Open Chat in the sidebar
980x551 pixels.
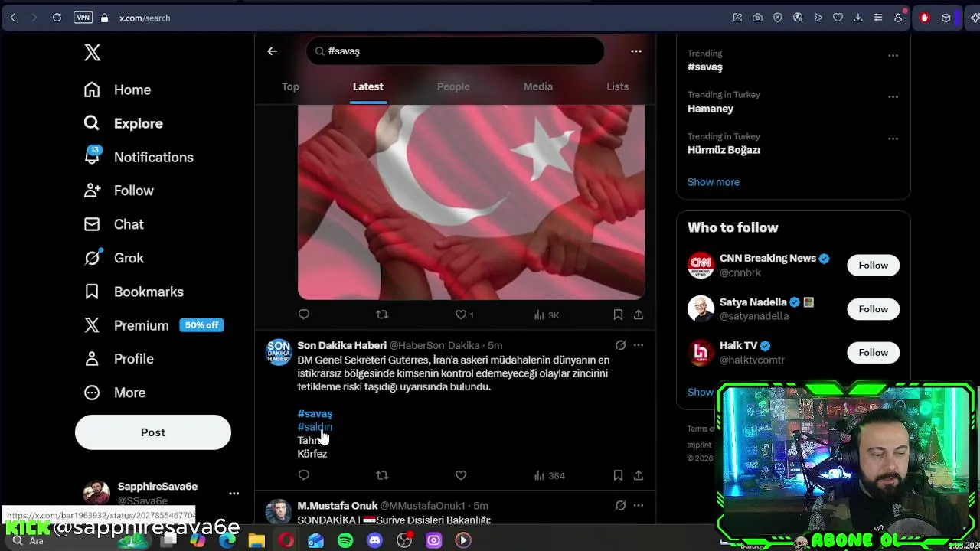[x=113, y=224]
